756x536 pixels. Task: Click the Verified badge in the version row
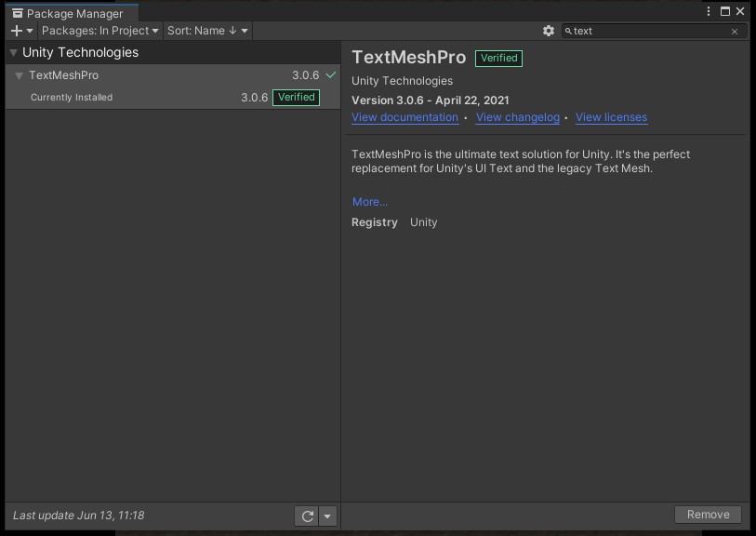(296, 98)
